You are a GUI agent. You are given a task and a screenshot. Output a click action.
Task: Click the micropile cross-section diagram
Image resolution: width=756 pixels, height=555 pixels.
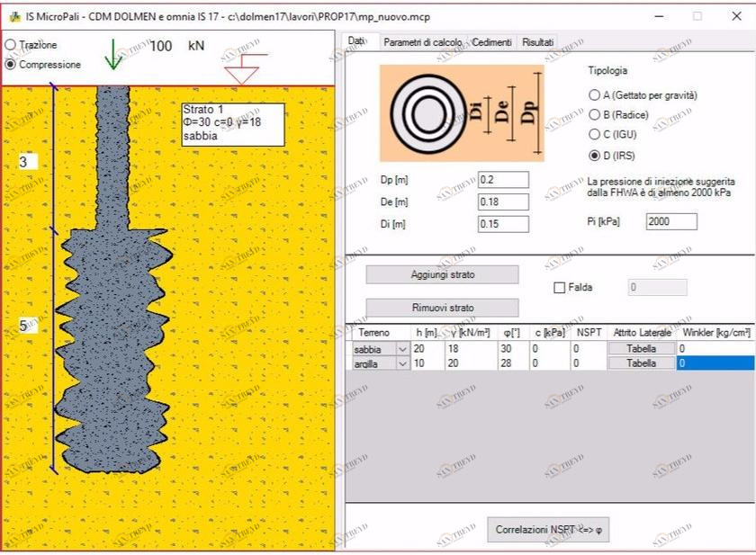tap(462, 112)
